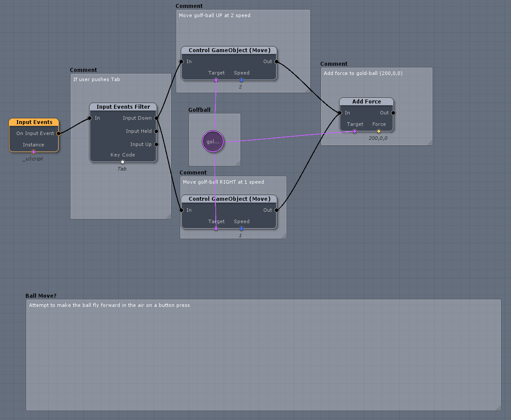511x420 pixels.
Task: Click the Input Held output socket
Action: pyautogui.click(x=156, y=131)
